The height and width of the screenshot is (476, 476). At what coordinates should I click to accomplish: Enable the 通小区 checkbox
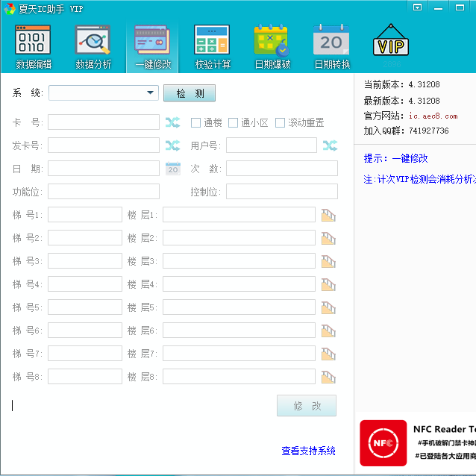click(x=234, y=122)
